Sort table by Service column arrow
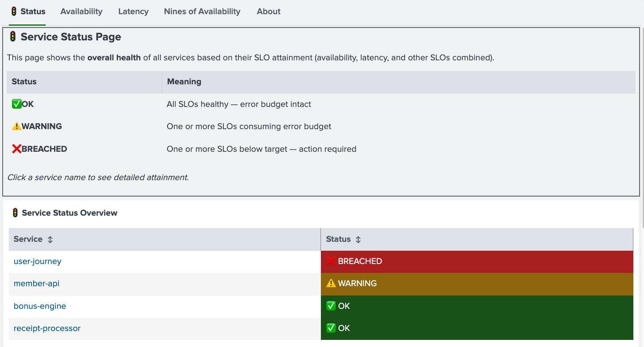The height and width of the screenshot is (347, 644). click(x=50, y=240)
